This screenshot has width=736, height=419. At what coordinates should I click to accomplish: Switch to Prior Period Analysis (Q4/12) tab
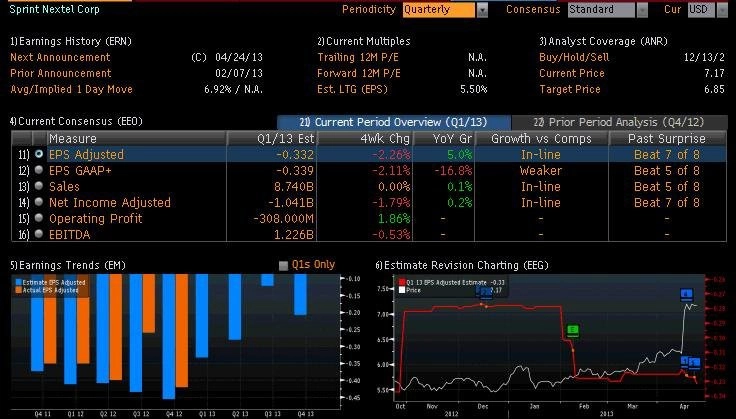(619, 122)
